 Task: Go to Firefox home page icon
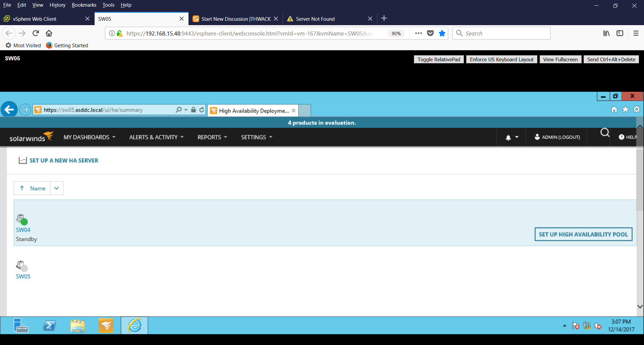(49, 33)
